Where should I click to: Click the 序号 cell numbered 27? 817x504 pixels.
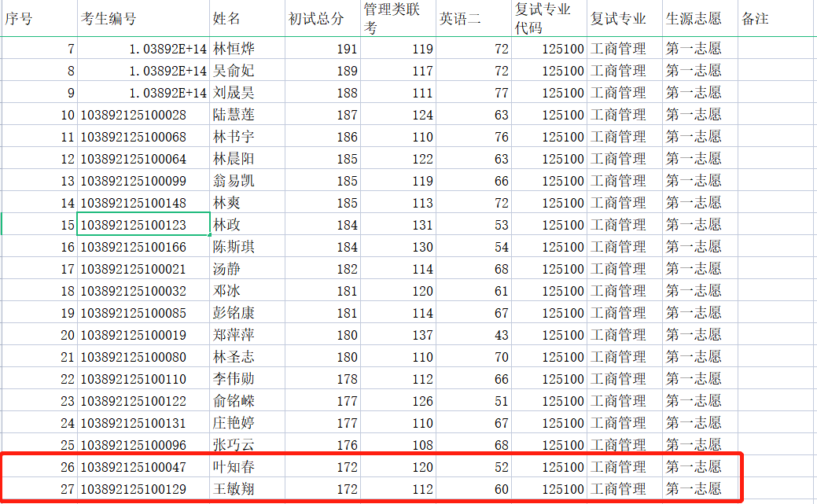click(39, 489)
